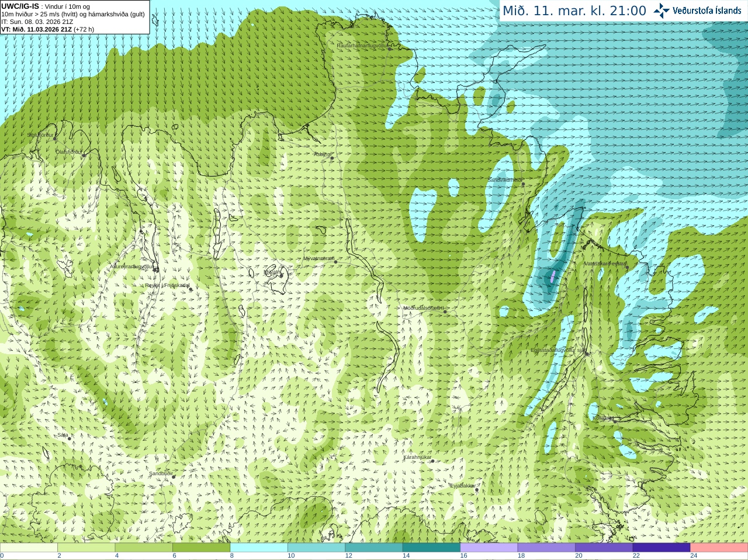This screenshot has width=748, height=560.
Task: Click the 10–12 m/s legend color band
Action: point(316,548)
